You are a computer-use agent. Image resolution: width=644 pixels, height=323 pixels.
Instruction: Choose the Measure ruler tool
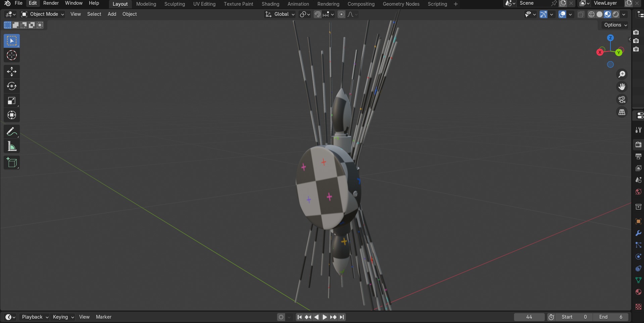coord(12,146)
